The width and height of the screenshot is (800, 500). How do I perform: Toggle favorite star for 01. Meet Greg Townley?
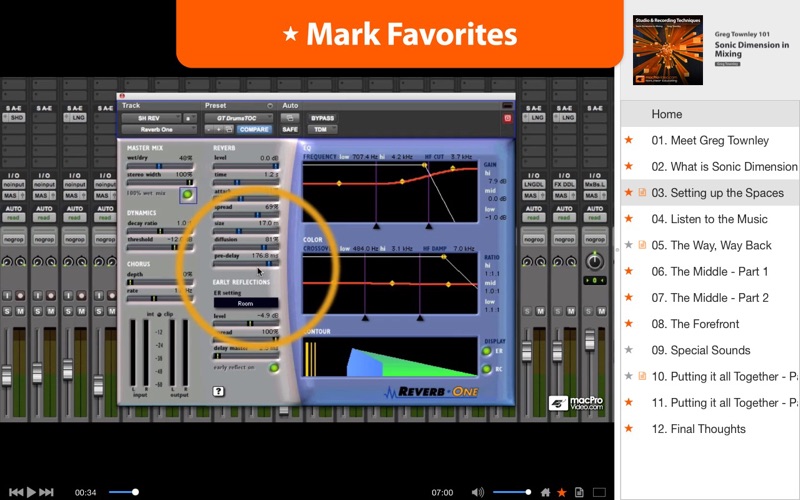point(629,140)
